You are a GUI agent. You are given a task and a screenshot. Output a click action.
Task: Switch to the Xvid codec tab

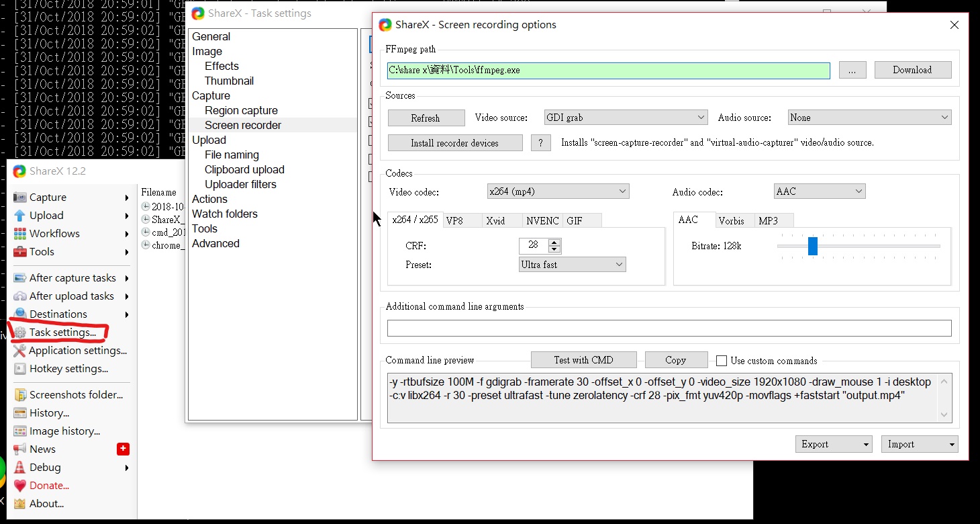tap(503, 220)
